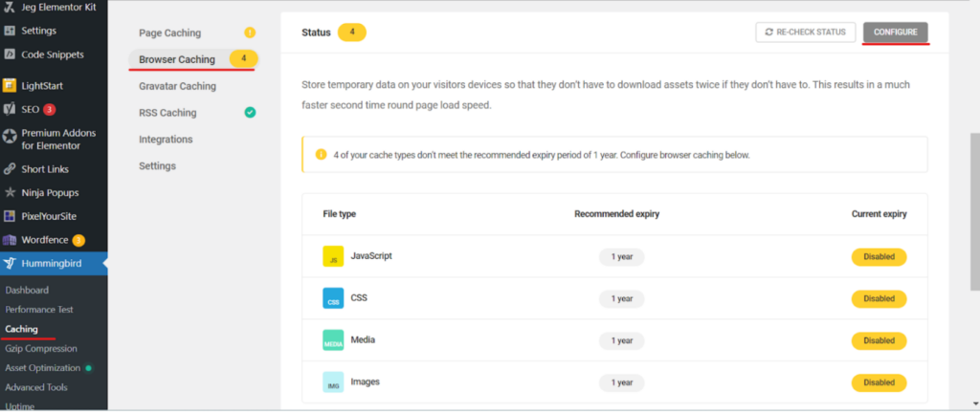Click the Page Caching warning indicator
This screenshot has height=413, width=980.
click(x=250, y=33)
